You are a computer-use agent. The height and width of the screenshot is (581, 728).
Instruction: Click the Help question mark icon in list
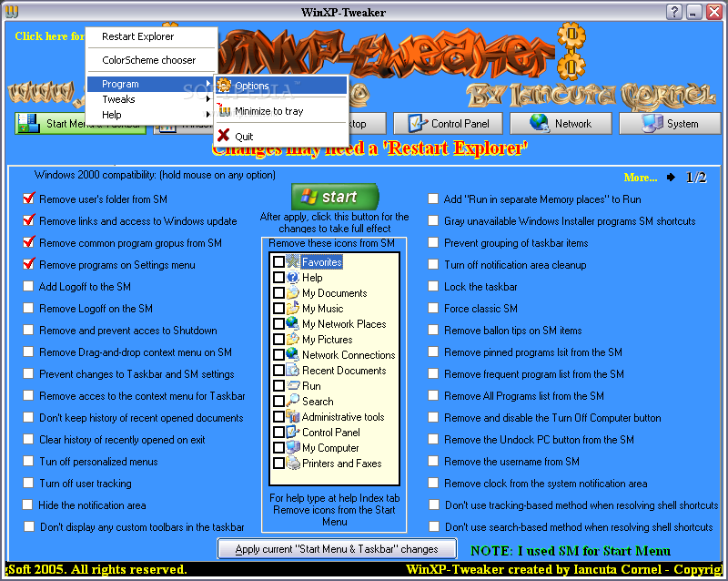[x=292, y=277]
